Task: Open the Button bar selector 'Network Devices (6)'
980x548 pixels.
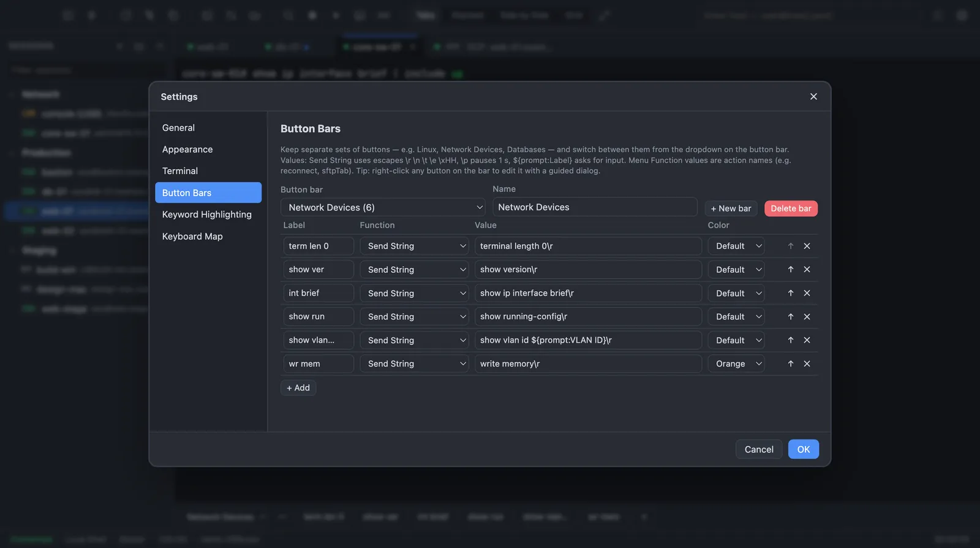Action: pyautogui.click(x=383, y=208)
